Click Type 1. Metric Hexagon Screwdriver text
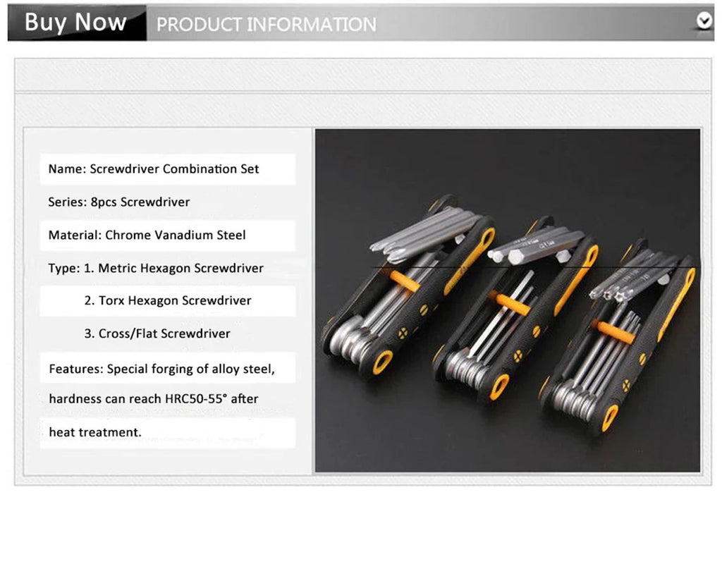Viewport: 722px width, 588px height. tap(156, 268)
